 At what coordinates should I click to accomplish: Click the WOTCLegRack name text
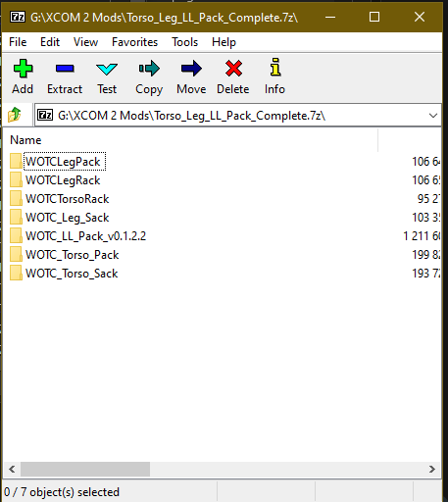(63, 180)
